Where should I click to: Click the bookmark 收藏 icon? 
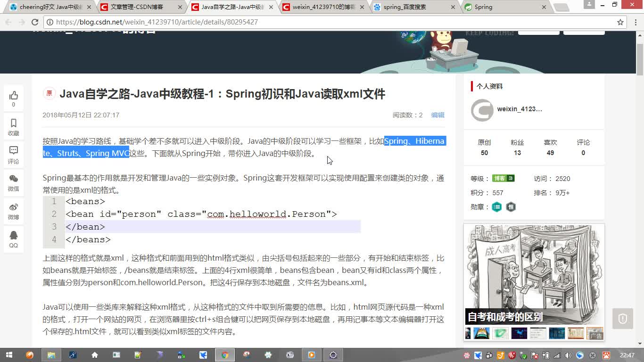click(x=13, y=123)
